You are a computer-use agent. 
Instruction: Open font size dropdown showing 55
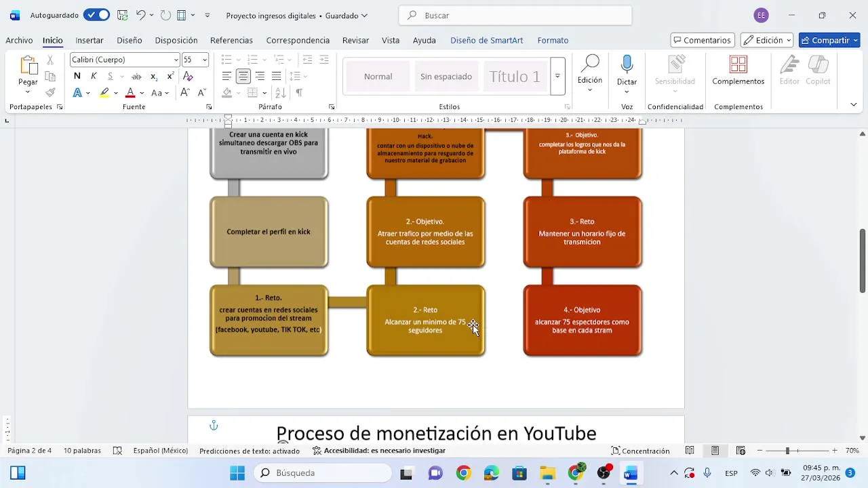[x=205, y=60]
